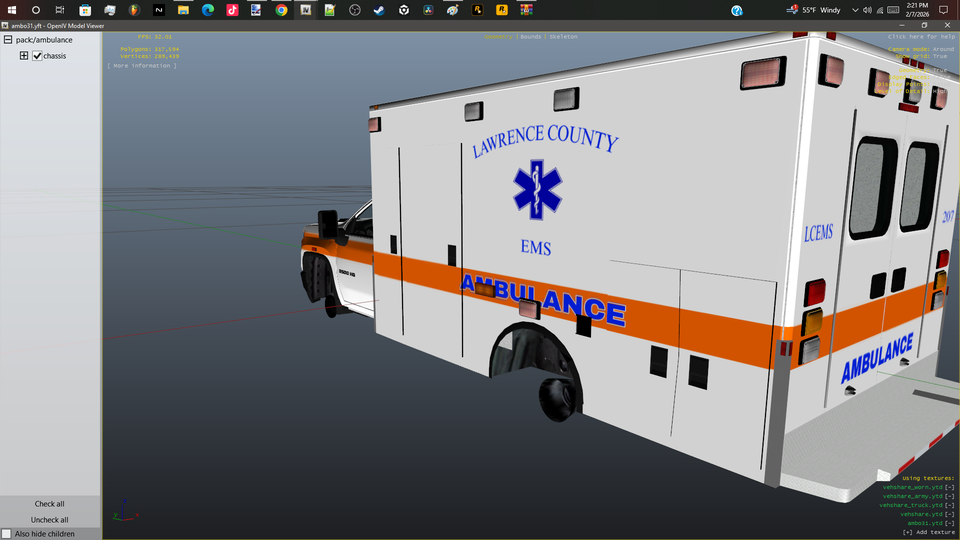Open the OBS Studio taskbar icon
This screenshot has height=540, width=960.
[355, 10]
